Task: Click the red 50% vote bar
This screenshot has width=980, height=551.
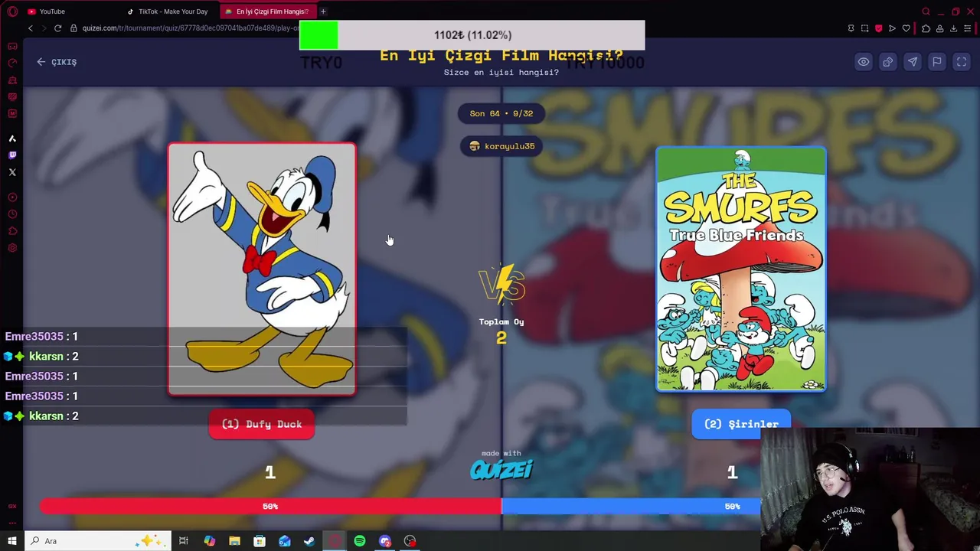Action: click(270, 507)
